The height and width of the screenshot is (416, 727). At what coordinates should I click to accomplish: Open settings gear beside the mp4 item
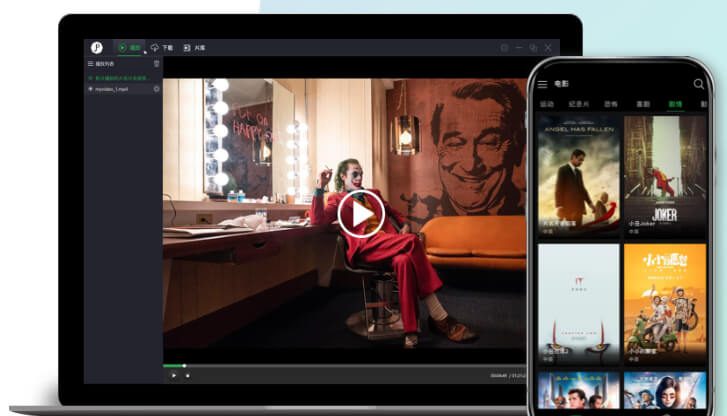click(x=156, y=89)
